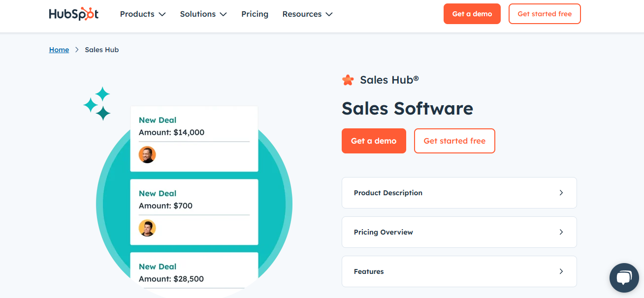Expand the Product Description section
This screenshot has width=644, height=298.
[459, 193]
